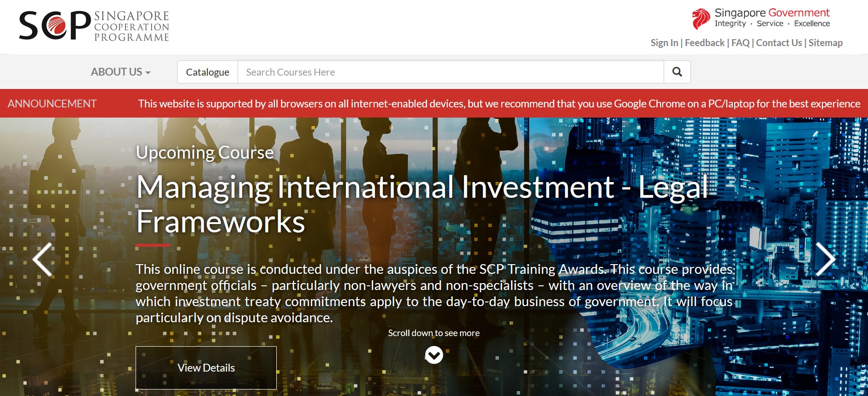Click the ANNOUNCEMENT label in red bar

click(52, 104)
